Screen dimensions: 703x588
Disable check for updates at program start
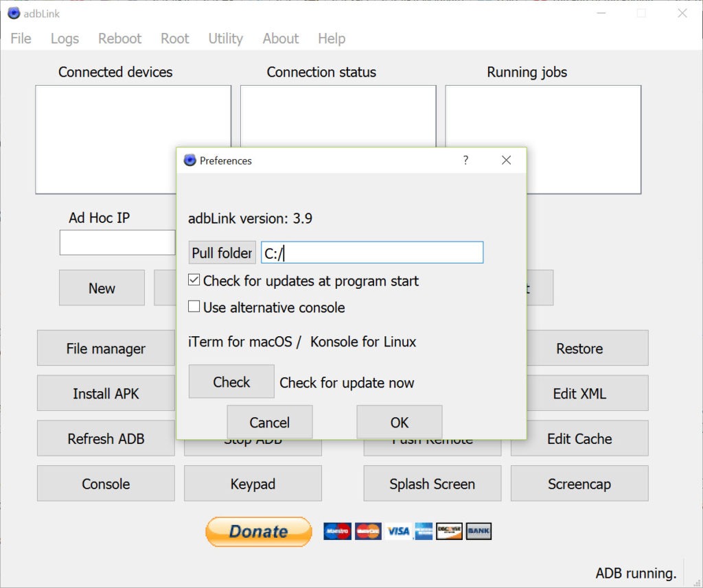pos(194,280)
